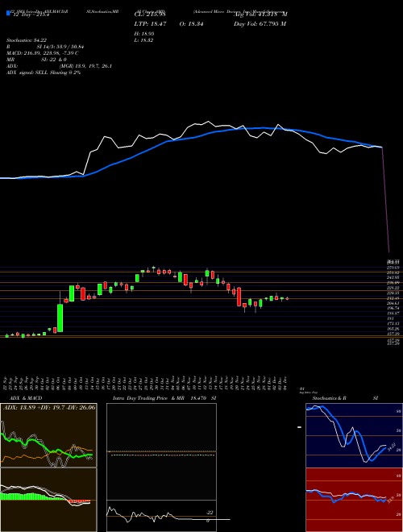Select the 'H: 18.95' high value

click(146, 34)
